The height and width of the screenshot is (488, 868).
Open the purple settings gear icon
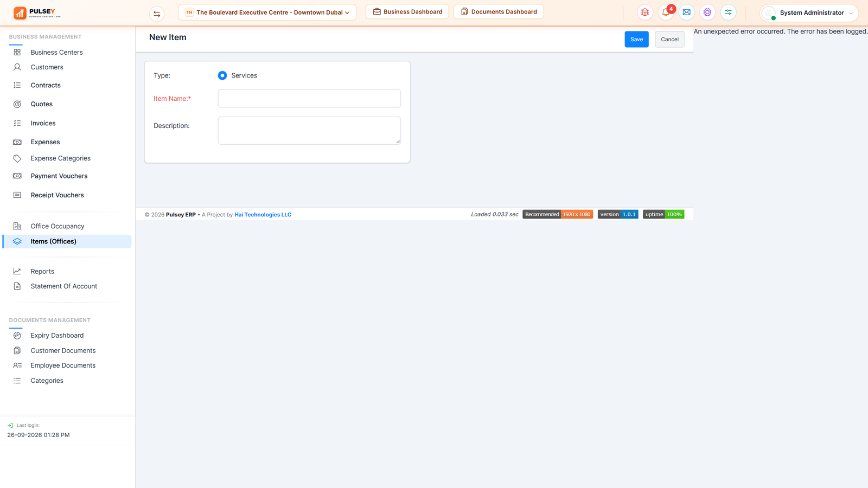click(707, 12)
